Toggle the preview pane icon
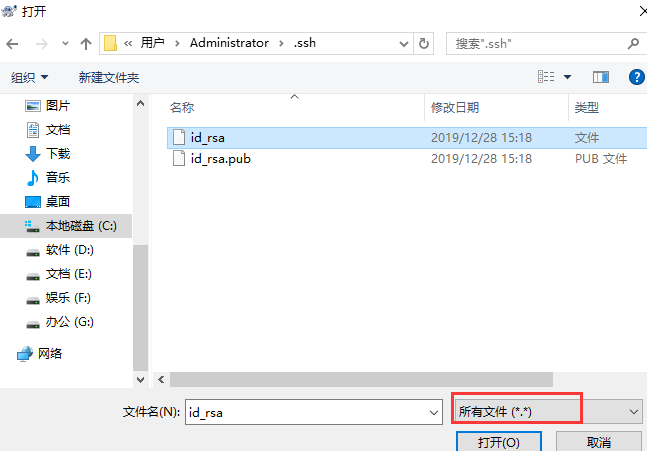Image resolution: width=647 pixels, height=451 pixels. coord(601,77)
